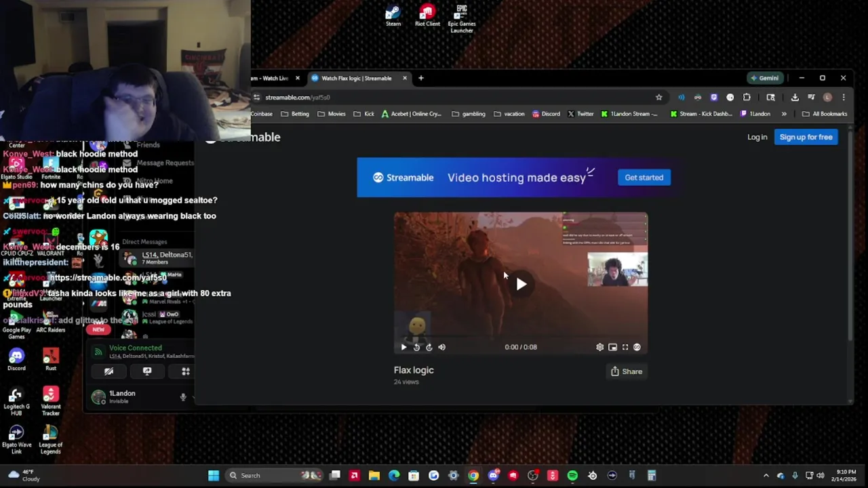Expand the bookmarks overflow chevron

coord(784,114)
